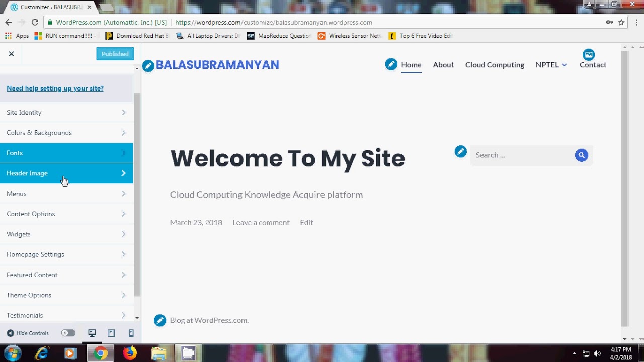The height and width of the screenshot is (362, 644).
Task: Open the Fonts section
Action: point(66,153)
